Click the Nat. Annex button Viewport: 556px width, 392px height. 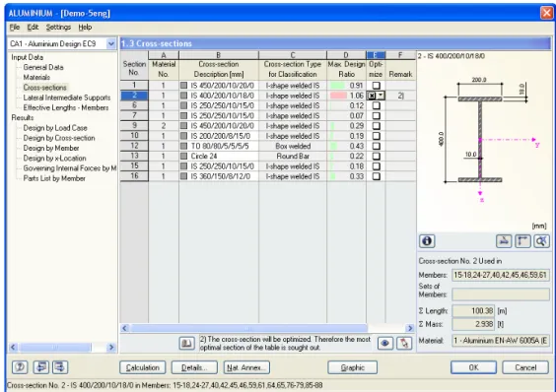click(x=246, y=367)
